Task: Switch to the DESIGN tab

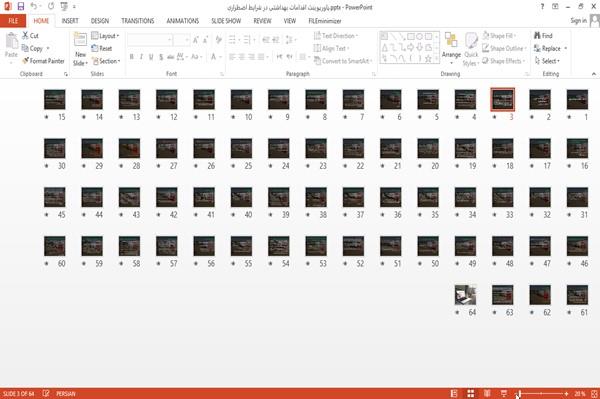Action: [x=100, y=21]
